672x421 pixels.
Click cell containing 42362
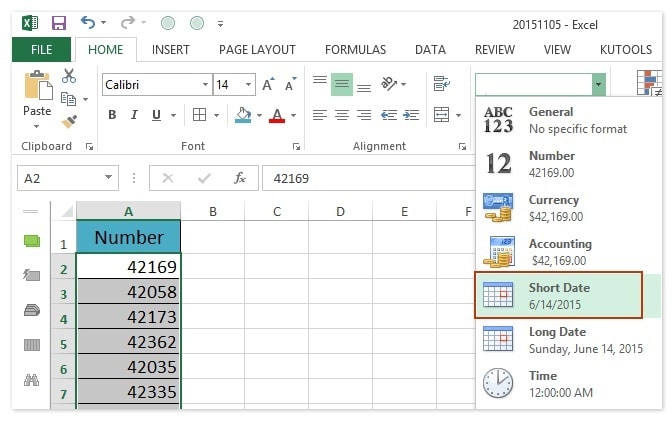click(x=128, y=342)
